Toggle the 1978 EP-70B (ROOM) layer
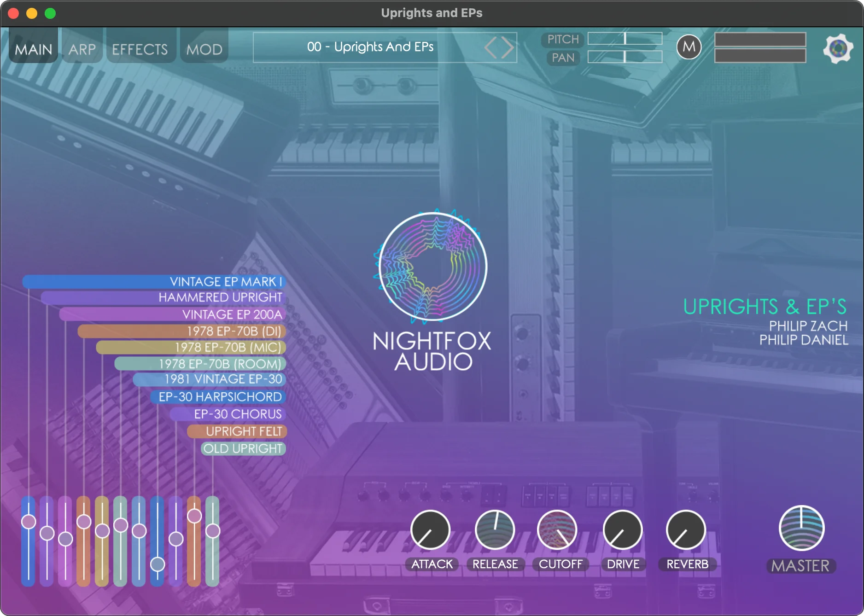 coord(200,364)
